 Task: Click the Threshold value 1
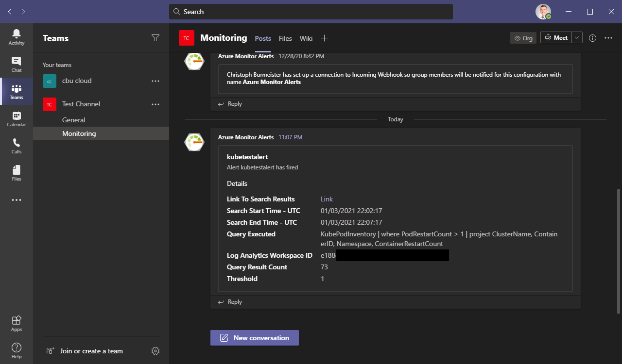tap(322, 279)
